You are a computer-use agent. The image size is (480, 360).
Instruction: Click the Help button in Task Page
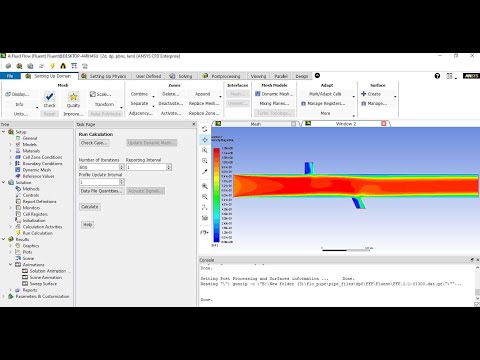pyautogui.click(x=88, y=225)
